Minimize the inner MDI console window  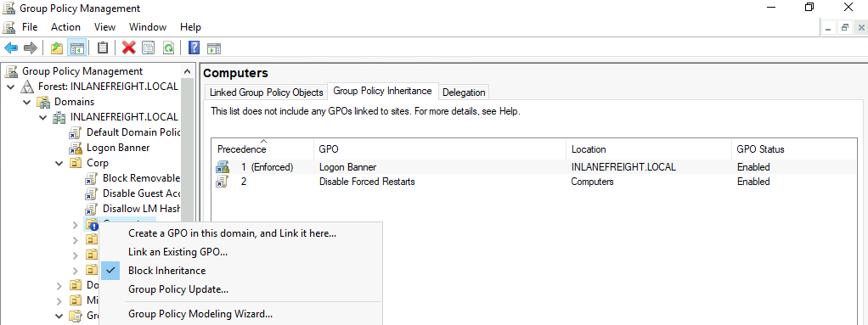point(829,27)
